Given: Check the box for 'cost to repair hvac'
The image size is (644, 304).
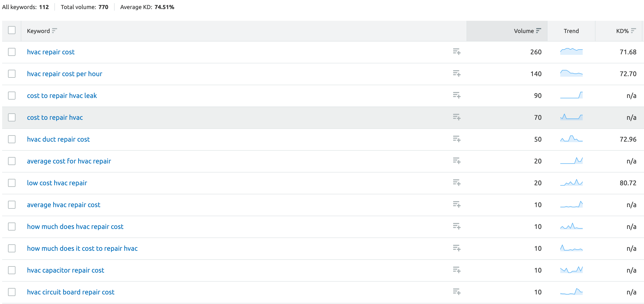Looking at the screenshot, I should click(x=12, y=117).
